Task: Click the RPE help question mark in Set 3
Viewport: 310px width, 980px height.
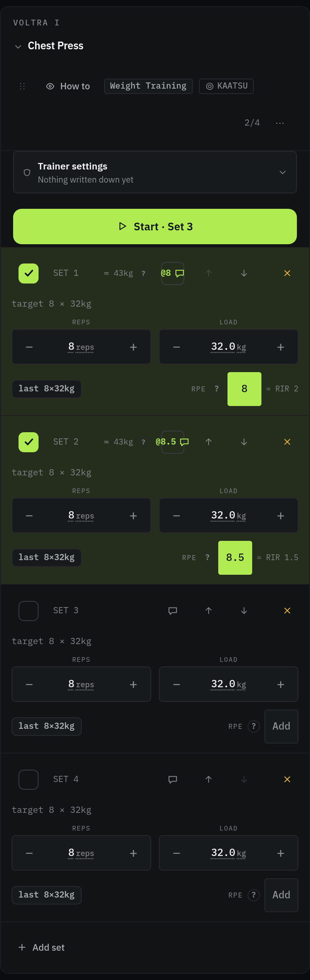Action: pyautogui.click(x=254, y=727)
